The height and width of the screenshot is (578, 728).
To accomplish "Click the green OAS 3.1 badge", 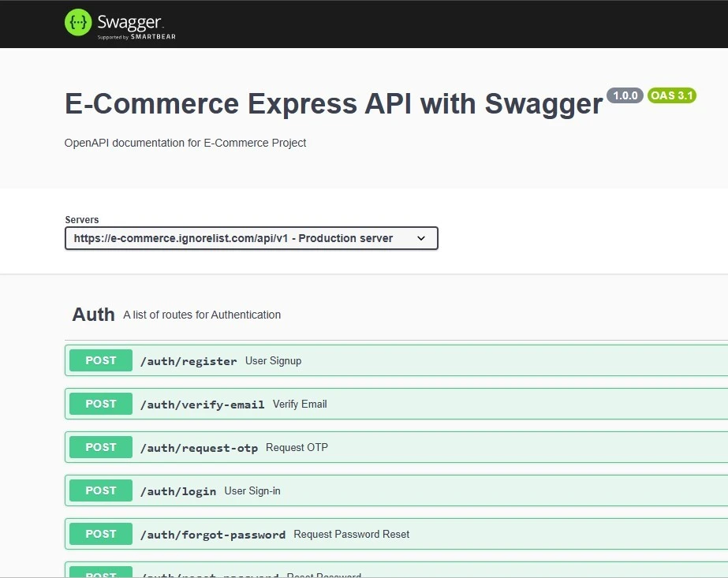I will point(671,95).
